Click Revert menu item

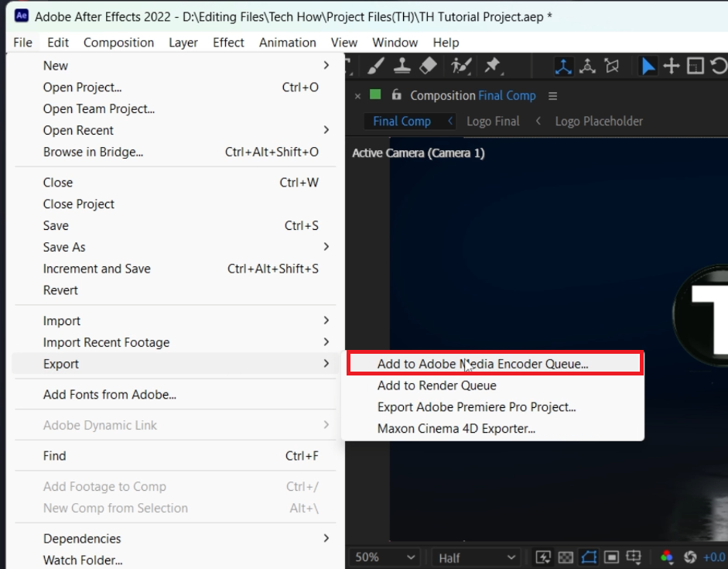click(175, 290)
